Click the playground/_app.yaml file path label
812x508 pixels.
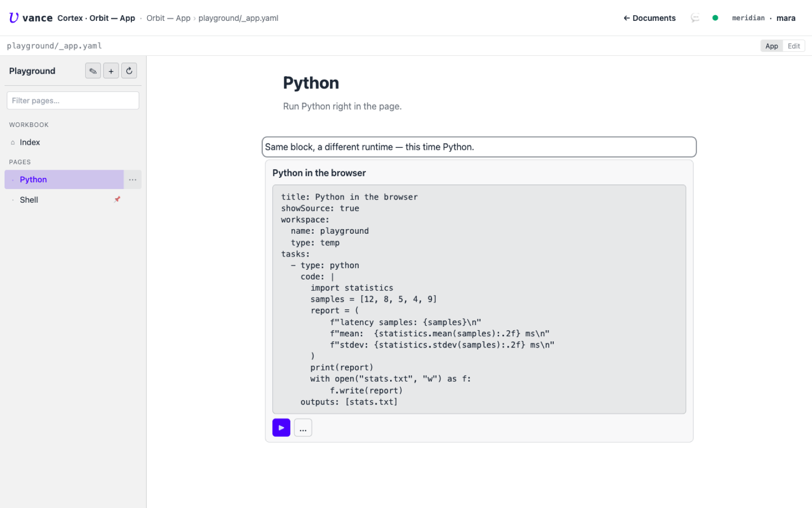click(x=54, y=46)
